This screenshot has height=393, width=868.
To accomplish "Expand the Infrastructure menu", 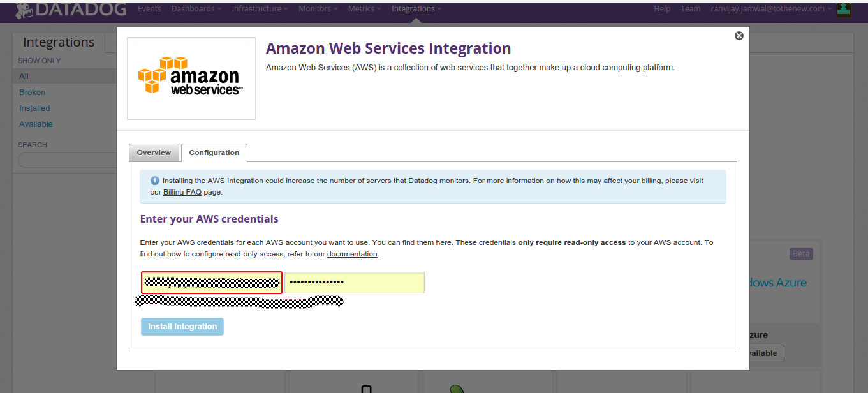I will click(260, 9).
